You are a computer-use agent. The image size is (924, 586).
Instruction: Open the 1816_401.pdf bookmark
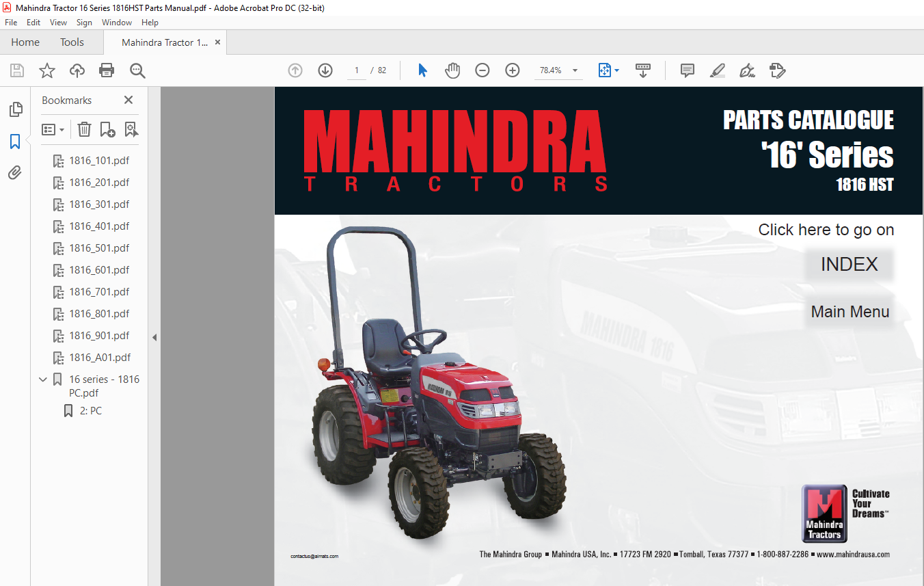click(99, 226)
